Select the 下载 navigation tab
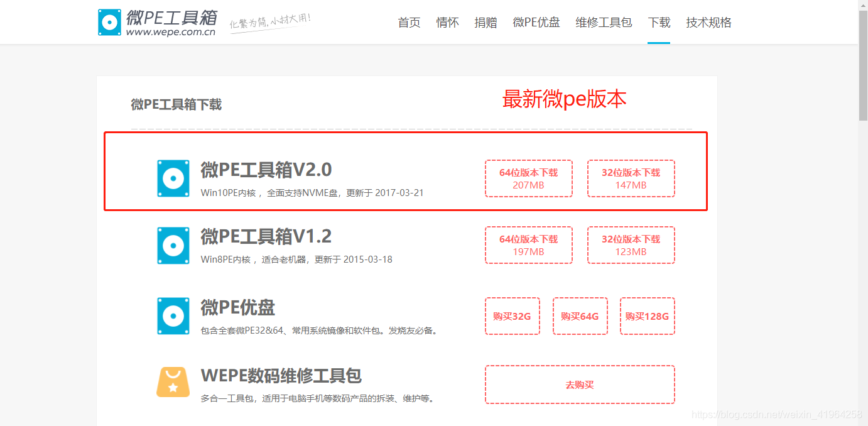 coord(659,23)
